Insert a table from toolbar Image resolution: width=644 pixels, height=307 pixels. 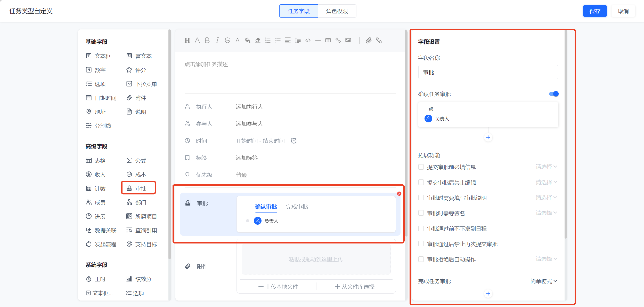[x=328, y=40]
